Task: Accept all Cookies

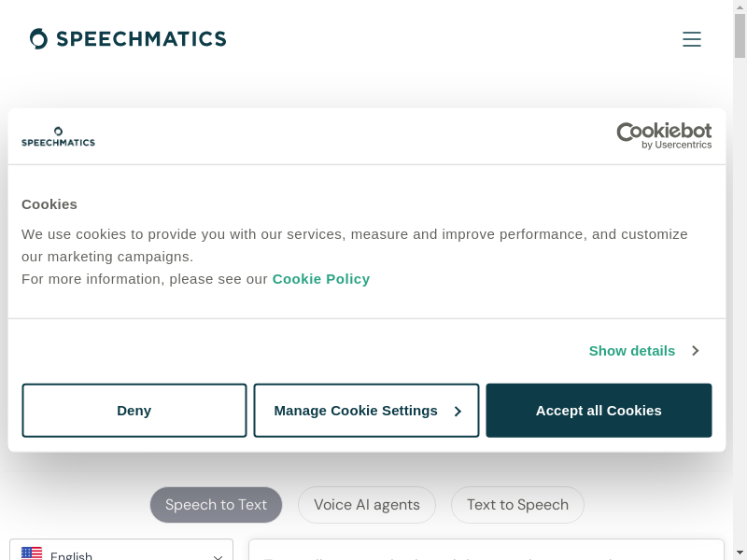Action: (599, 411)
